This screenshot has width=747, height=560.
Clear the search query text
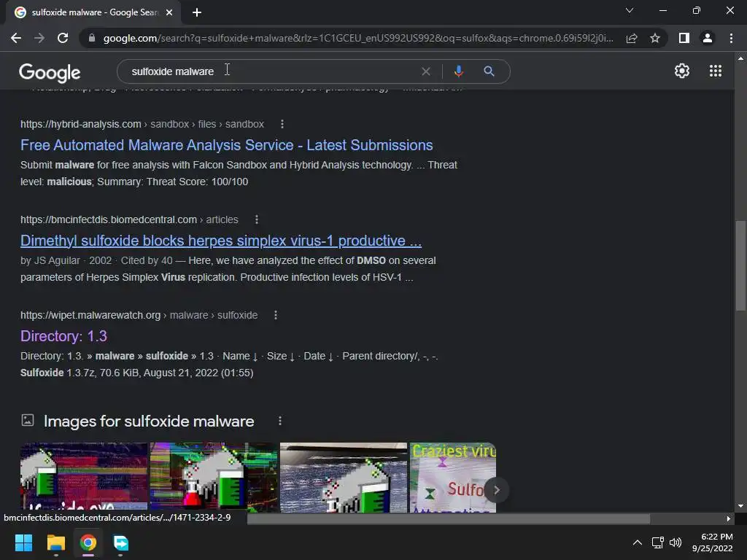(x=426, y=71)
